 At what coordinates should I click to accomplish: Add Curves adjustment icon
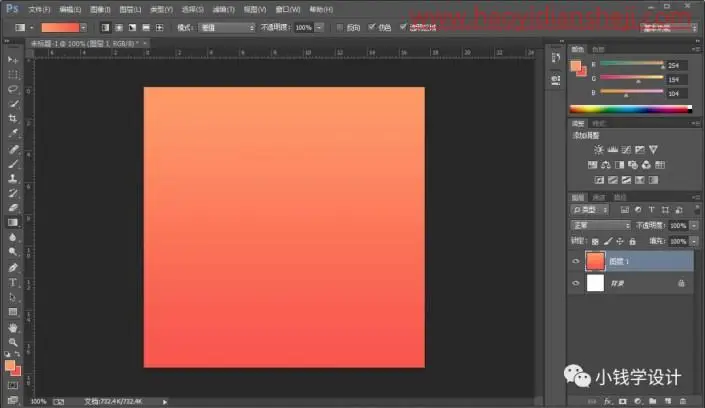[x=626, y=150]
